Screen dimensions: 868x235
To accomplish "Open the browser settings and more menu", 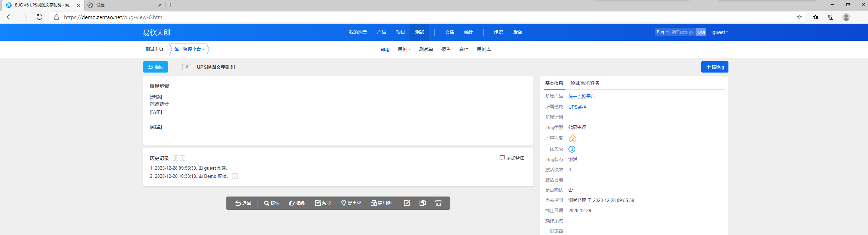I will pyautogui.click(x=862, y=17).
